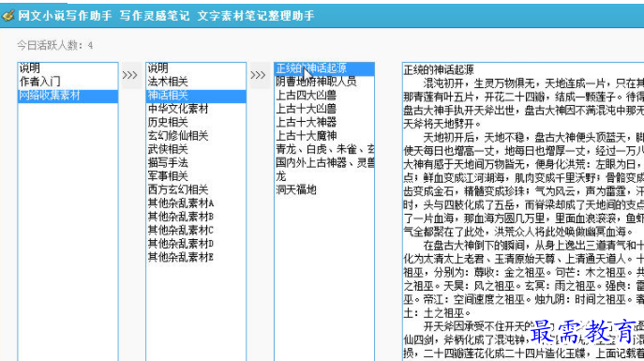
Task: Open 上古十大凶兽 article
Action: tap(324, 109)
